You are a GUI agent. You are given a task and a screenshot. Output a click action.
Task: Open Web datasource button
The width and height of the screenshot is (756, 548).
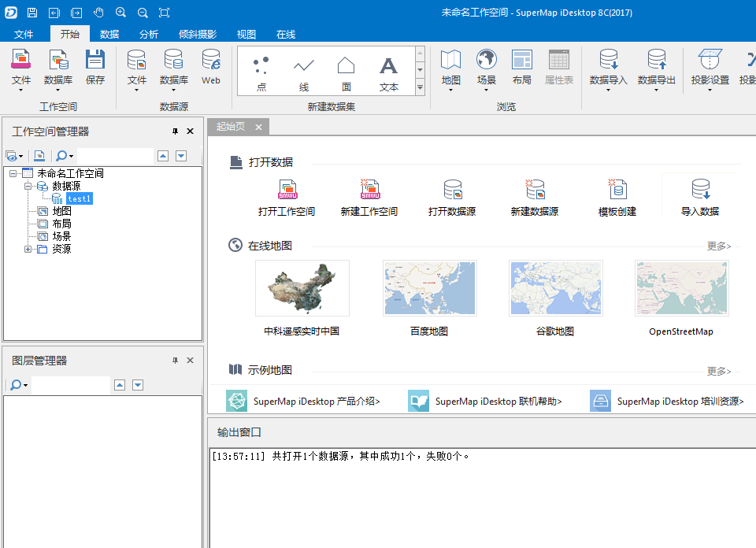tap(211, 68)
